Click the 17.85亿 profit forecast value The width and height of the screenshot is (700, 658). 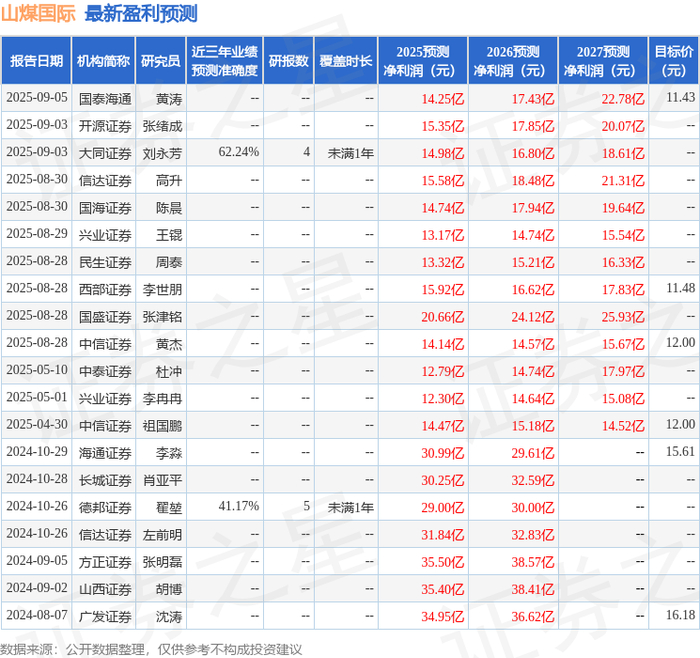(x=533, y=126)
